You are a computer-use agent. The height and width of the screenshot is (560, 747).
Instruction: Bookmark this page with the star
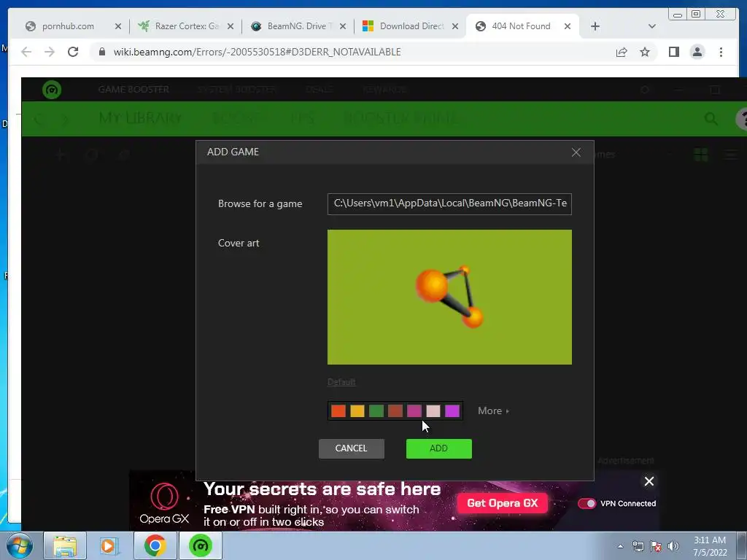(645, 52)
